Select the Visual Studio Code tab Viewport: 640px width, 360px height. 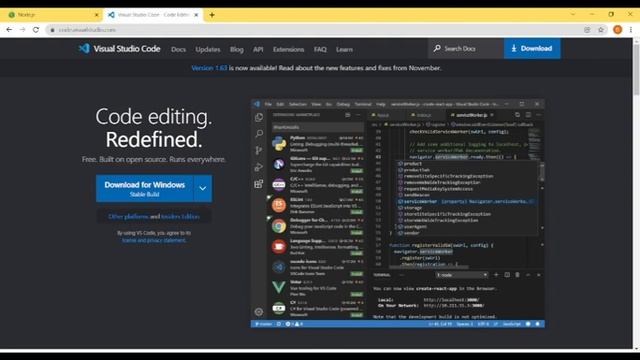tap(153, 15)
